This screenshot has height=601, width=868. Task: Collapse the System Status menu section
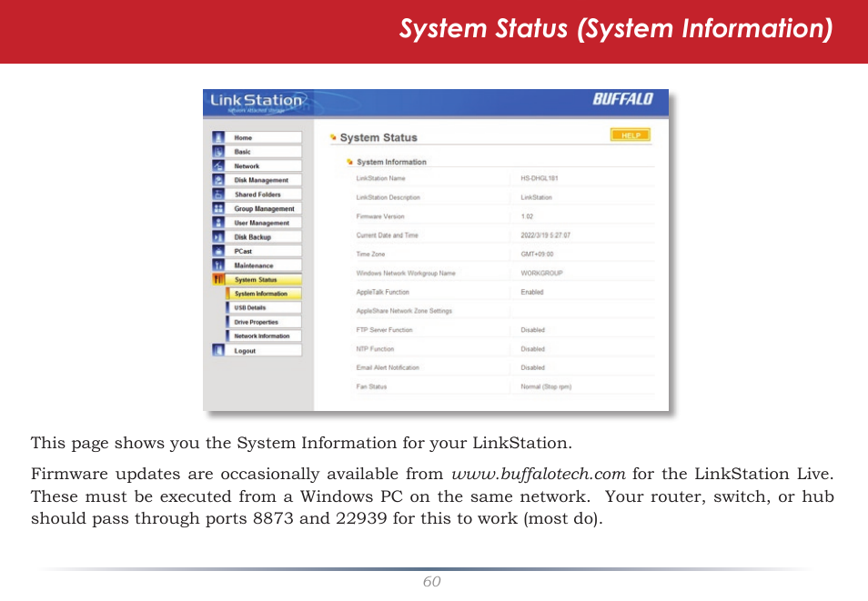coord(264,279)
